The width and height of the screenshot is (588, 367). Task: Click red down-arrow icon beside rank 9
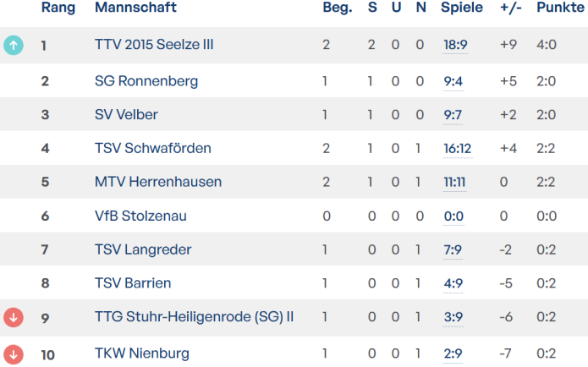(x=14, y=317)
